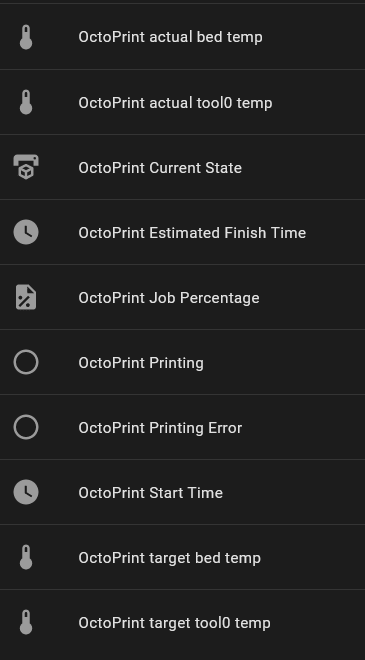Click the percent file icon for Job Percentage
The image size is (365, 660).
(x=26, y=297)
